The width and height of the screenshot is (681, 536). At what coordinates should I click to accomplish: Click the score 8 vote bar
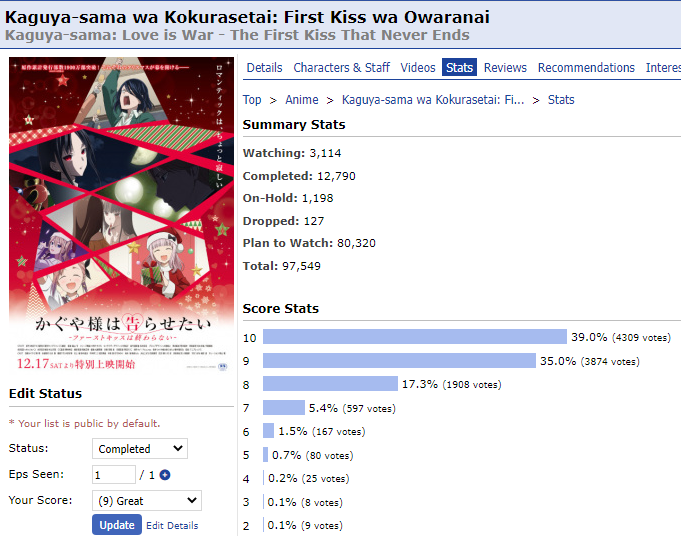(x=330, y=384)
